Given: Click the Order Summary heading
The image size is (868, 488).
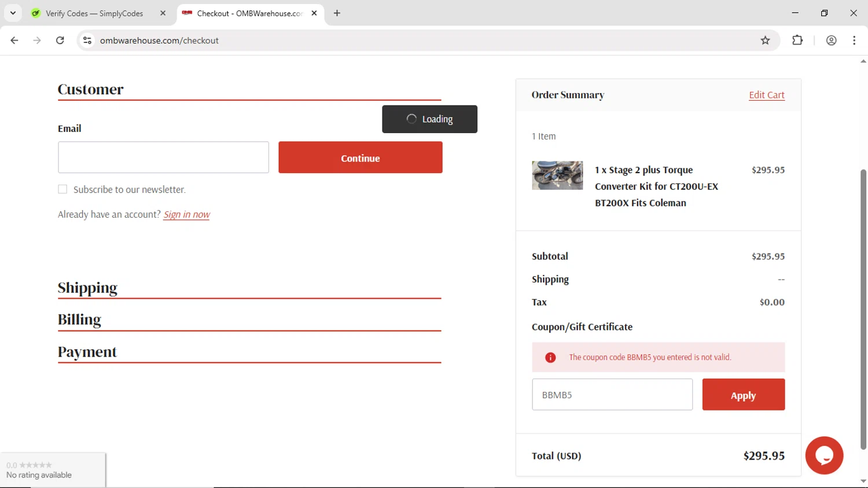Looking at the screenshot, I should pyautogui.click(x=568, y=95).
